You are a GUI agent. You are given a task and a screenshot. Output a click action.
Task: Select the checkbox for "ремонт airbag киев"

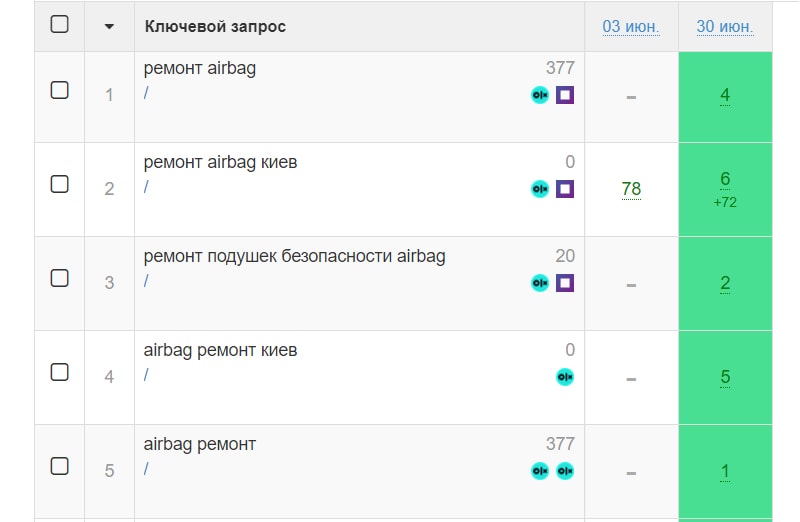(60, 184)
